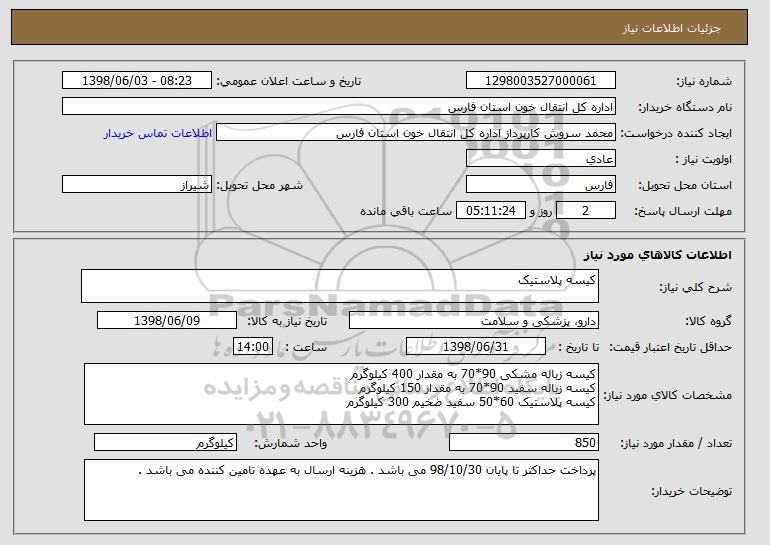Viewport: 770px width, 545px height.
Task: Click the label شماره نیاز
Action: [704, 81]
